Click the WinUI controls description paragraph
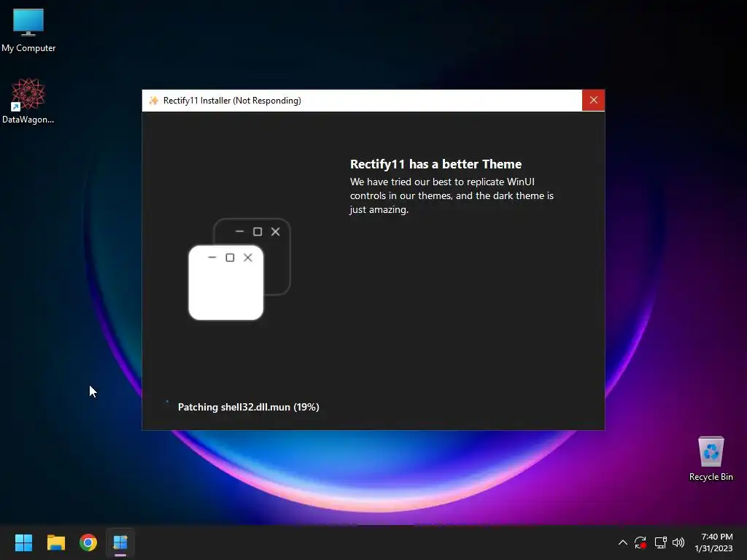This screenshot has height=560, width=747. pos(452,195)
